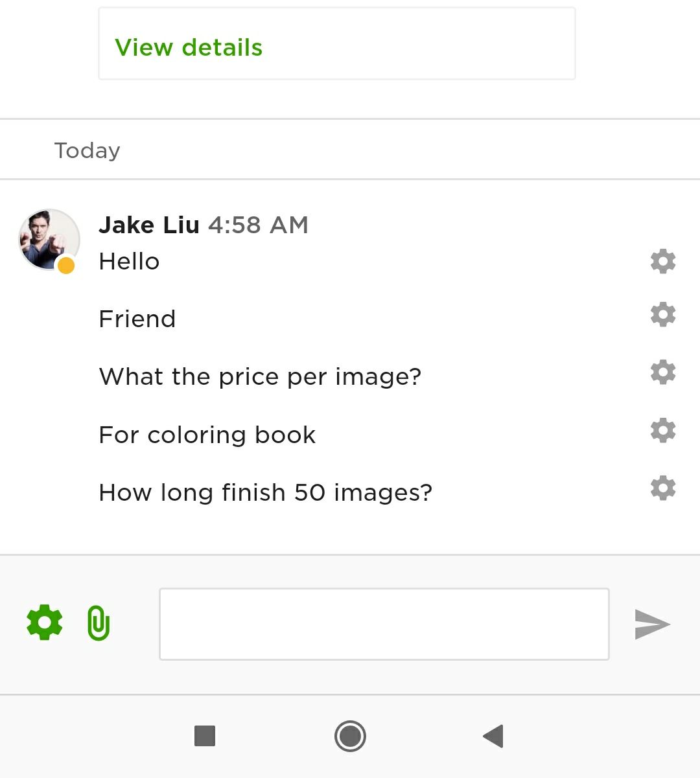Open gear options for the Friend message
700x778 pixels.
click(663, 314)
